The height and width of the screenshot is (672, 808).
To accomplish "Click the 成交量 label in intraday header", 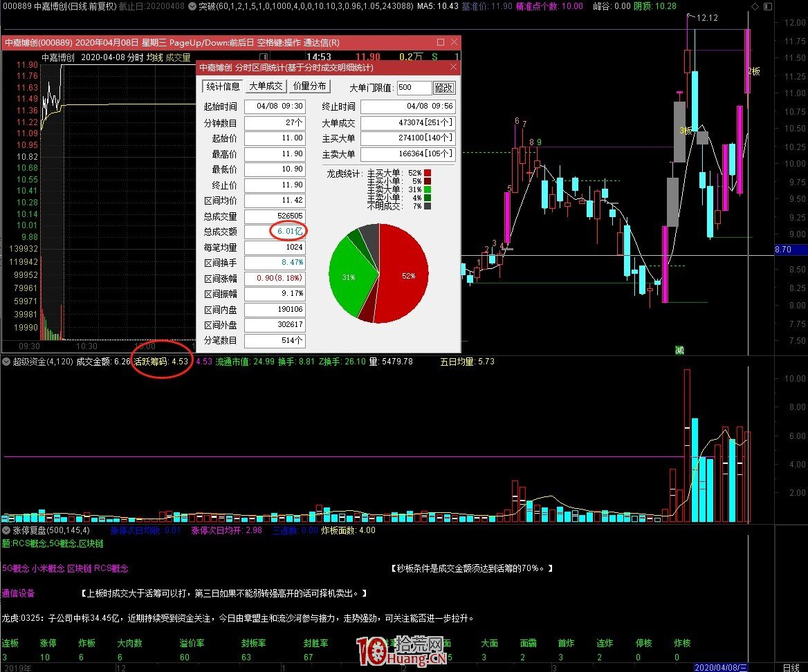I will 178,57.
